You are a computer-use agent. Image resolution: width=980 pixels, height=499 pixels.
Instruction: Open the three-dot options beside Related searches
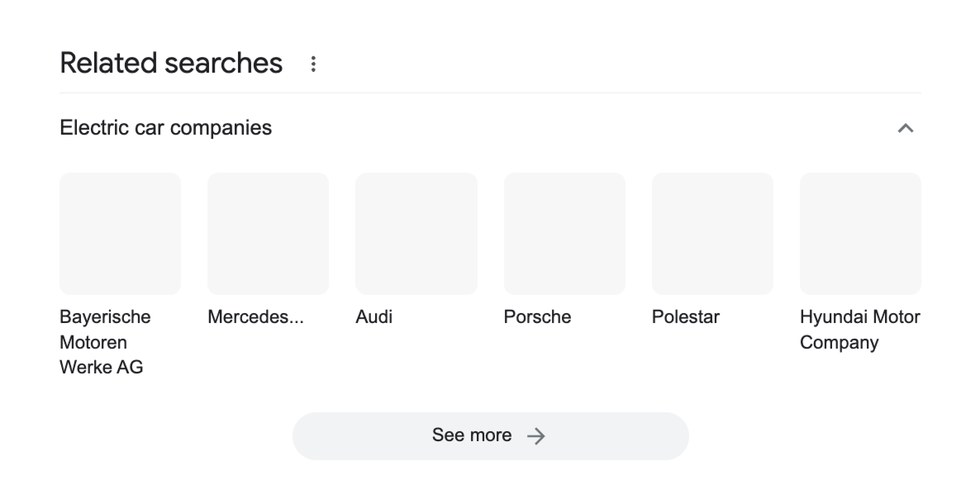pos(314,64)
